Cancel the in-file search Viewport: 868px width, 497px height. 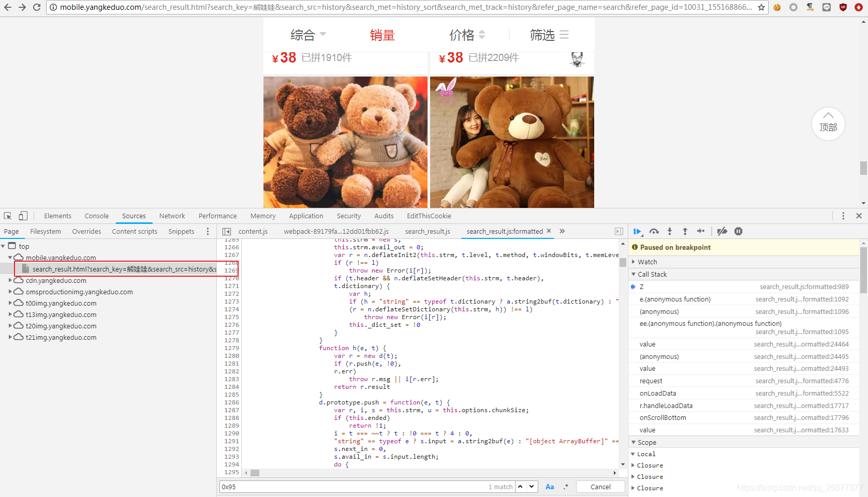coord(600,487)
